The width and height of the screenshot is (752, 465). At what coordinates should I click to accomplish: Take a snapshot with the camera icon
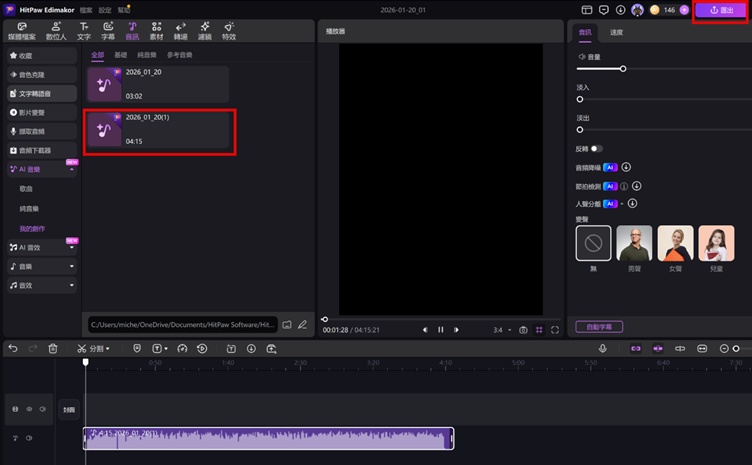point(522,329)
